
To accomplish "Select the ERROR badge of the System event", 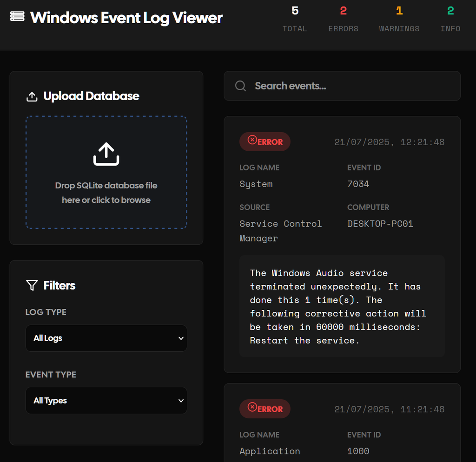I will [x=264, y=141].
